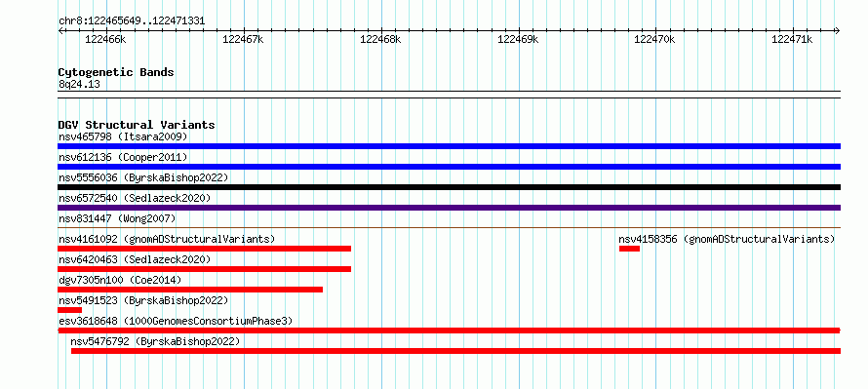Viewport: 868px width, 389px height.
Task: Click the DGV Structural Variants track title
Action: click(x=137, y=125)
